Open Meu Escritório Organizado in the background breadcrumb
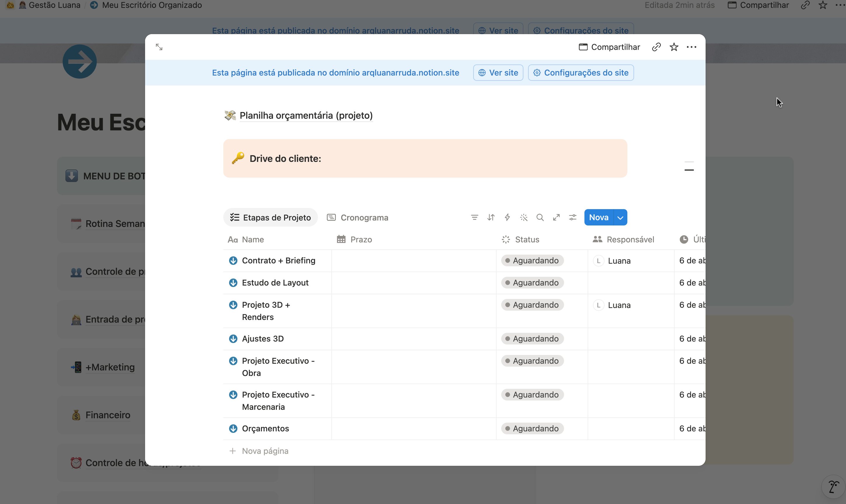This screenshot has height=504, width=846. pyautogui.click(x=146, y=5)
